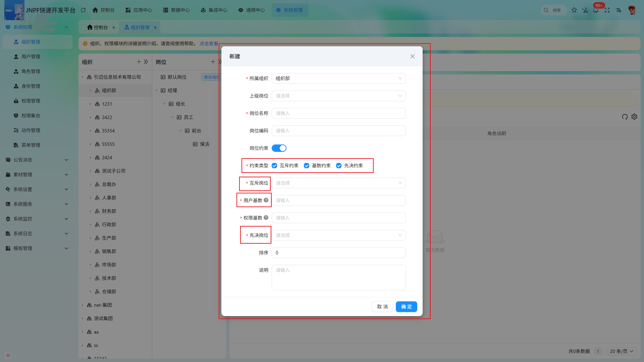Expand the 素材管理 sidebar group
The width and height of the screenshot is (644, 362).
point(38,175)
